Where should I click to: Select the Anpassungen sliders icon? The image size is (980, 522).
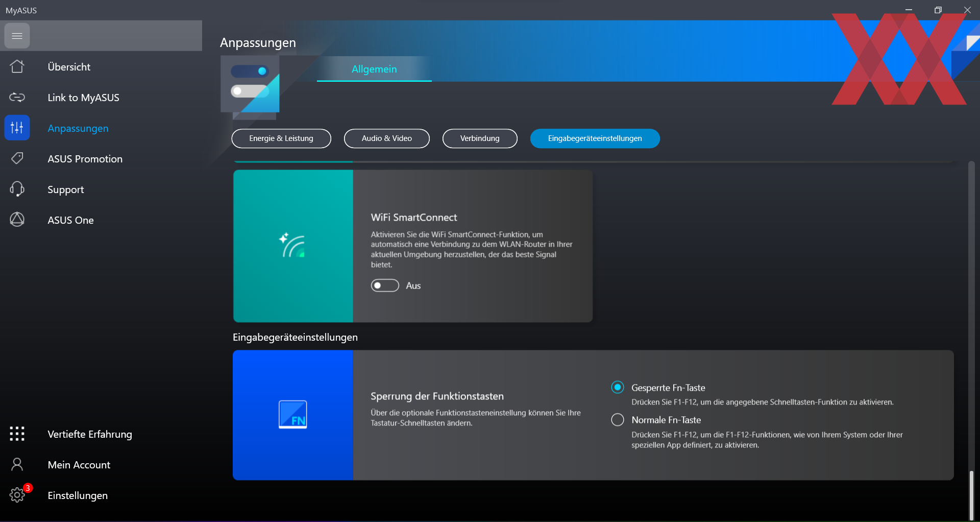pos(17,128)
